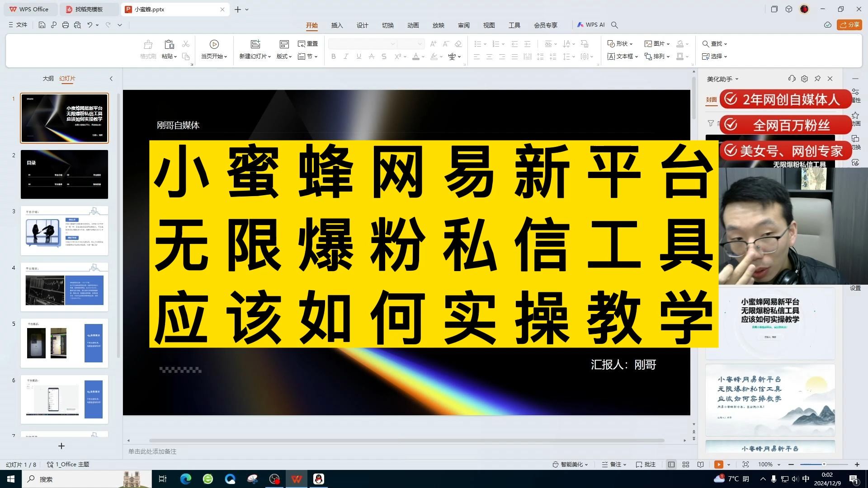Open the 文本框 text box dropdown
The width and height of the screenshot is (868, 488).
(622, 56)
